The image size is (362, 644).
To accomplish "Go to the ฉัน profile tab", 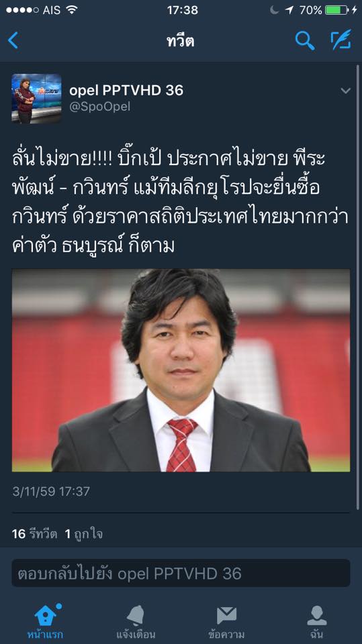I will [317, 621].
